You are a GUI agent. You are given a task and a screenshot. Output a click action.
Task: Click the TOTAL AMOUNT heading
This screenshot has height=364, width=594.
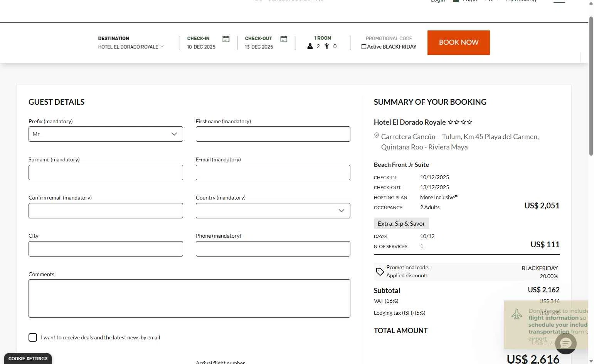point(400,330)
